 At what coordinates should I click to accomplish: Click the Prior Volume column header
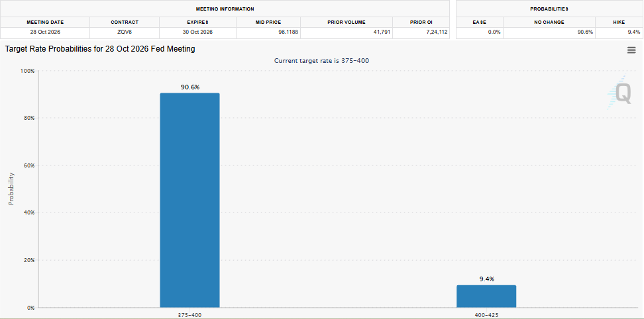347,22
